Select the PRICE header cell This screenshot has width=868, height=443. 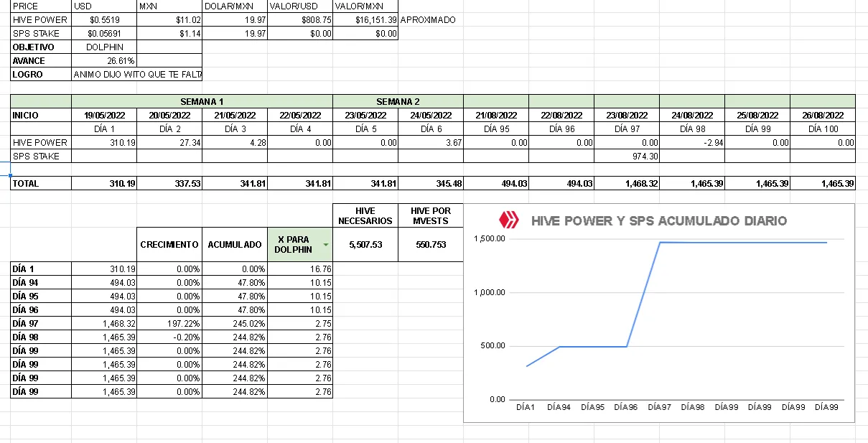(x=41, y=6)
